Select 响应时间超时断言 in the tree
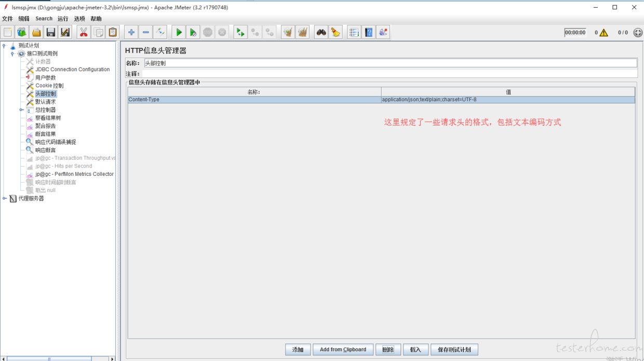644x361 pixels. pyautogui.click(x=56, y=182)
